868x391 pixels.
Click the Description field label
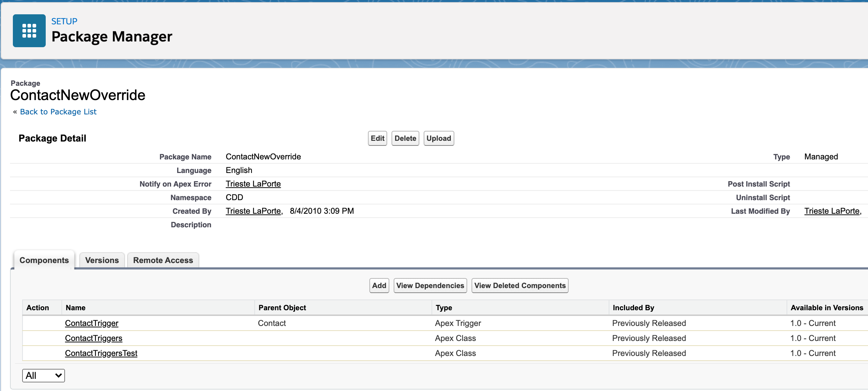pyautogui.click(x=191, y=225)
